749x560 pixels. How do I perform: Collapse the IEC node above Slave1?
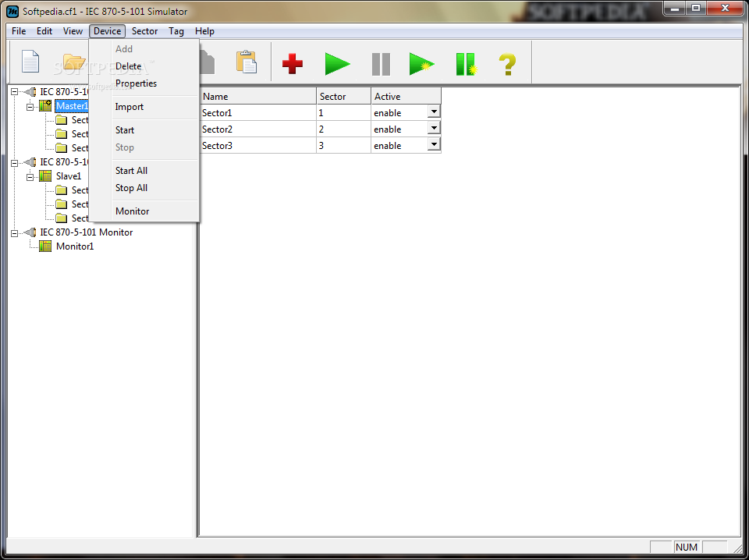(x=14, y=162)
